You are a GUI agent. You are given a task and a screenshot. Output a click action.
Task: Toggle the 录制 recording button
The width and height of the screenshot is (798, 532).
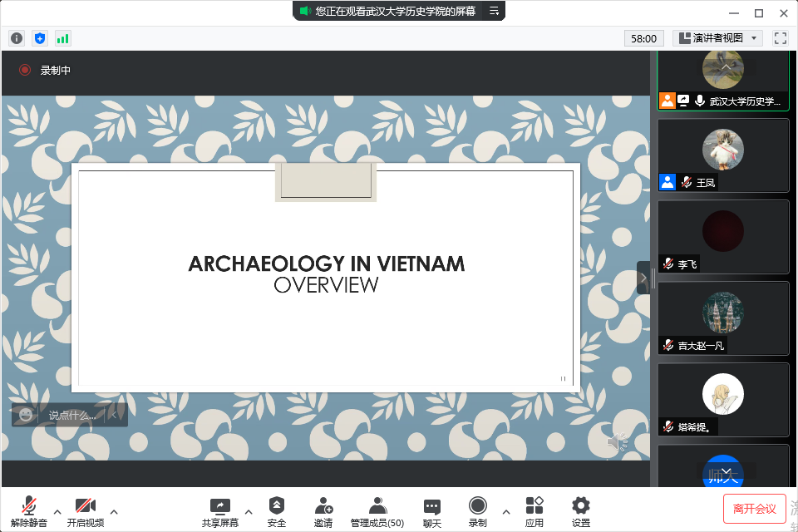tap(478, 511)
